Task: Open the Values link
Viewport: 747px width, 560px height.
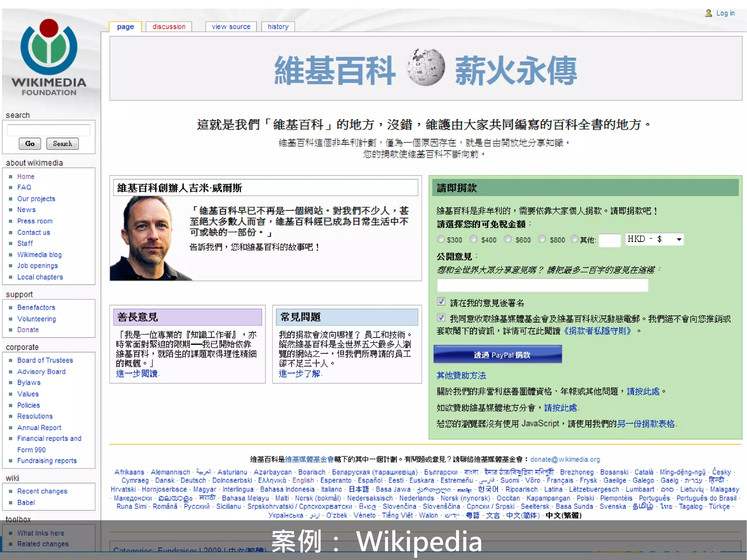Action: pyautogui.click(x=28, y=394)
